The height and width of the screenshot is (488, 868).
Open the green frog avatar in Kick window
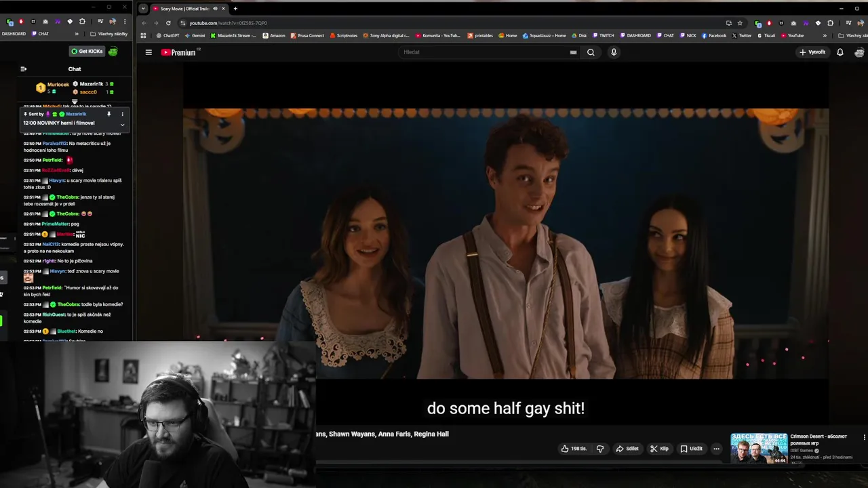pos(113,52)
